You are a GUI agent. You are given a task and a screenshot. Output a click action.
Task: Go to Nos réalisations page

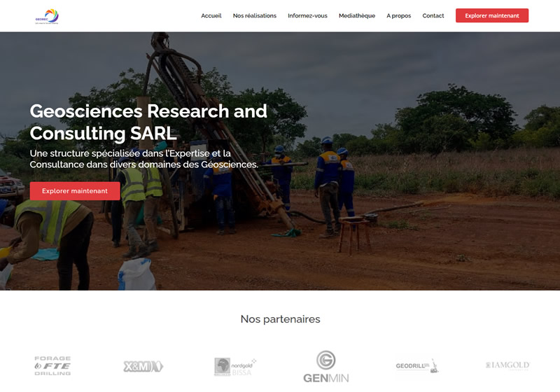click(x=254, y=15)
